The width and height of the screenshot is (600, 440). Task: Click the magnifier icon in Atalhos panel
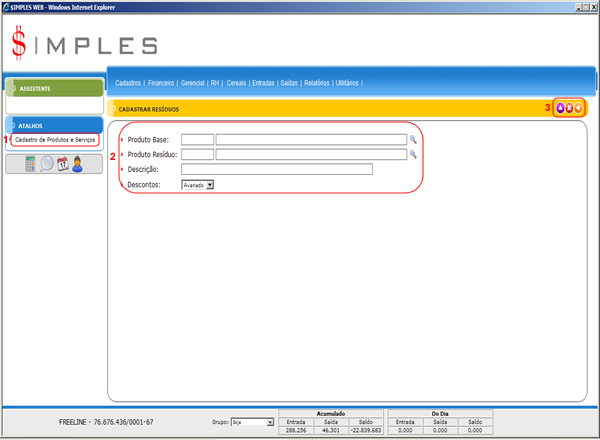[46, 164]
